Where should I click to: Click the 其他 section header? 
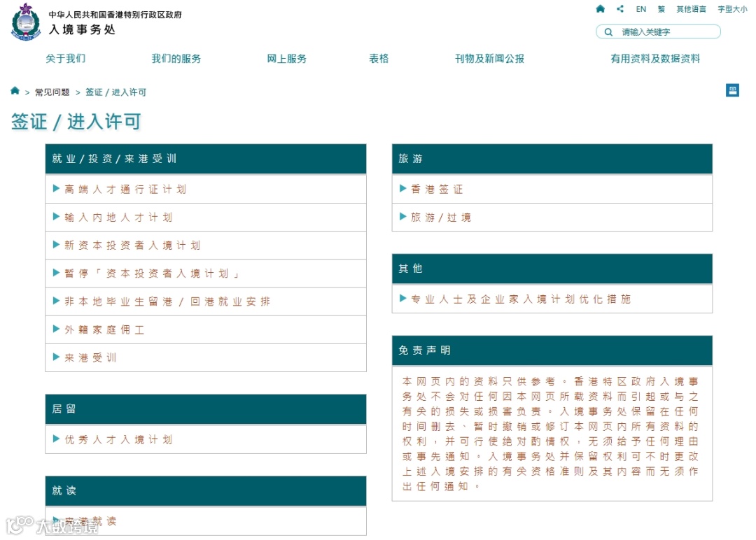552,269
